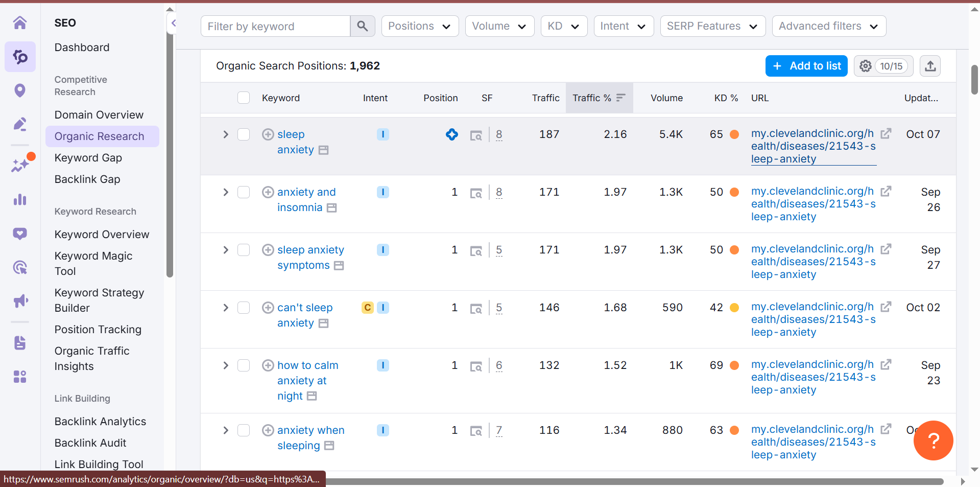Go to Keyword Gap in sidebar
The image size is (980, 487).
(x=88, y=158)
